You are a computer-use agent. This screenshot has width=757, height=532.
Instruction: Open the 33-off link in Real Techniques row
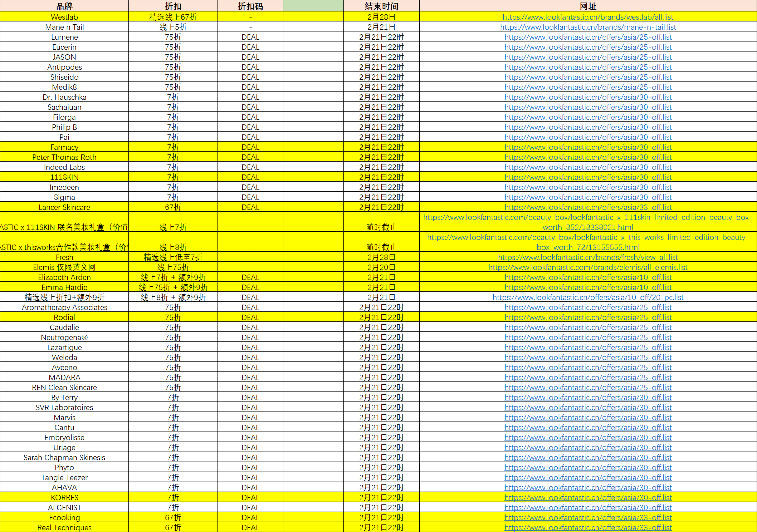tap(588, 527)
